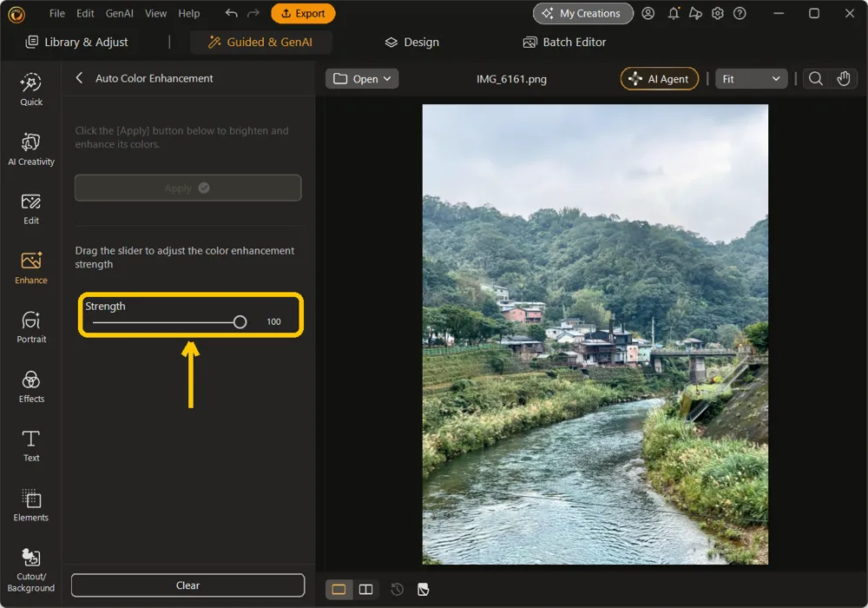The height and width of the screenshot is (608, 868).
Task: Open the notifications bell
Action: click(x=674, y=13)
